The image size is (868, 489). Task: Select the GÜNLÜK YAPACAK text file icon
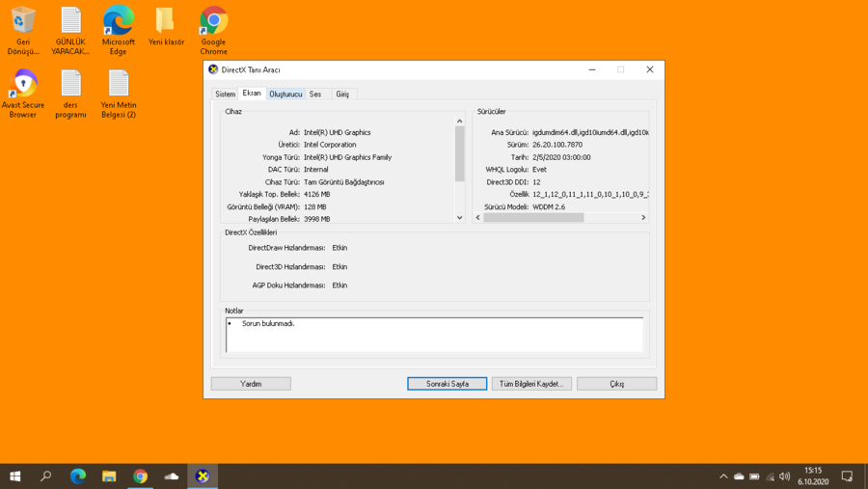tap(70, 31)
